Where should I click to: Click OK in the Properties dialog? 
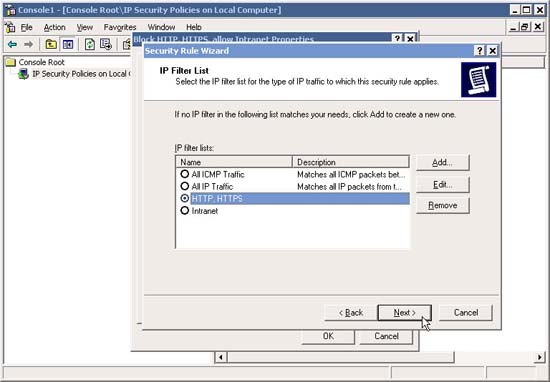(x=328, y=336)
